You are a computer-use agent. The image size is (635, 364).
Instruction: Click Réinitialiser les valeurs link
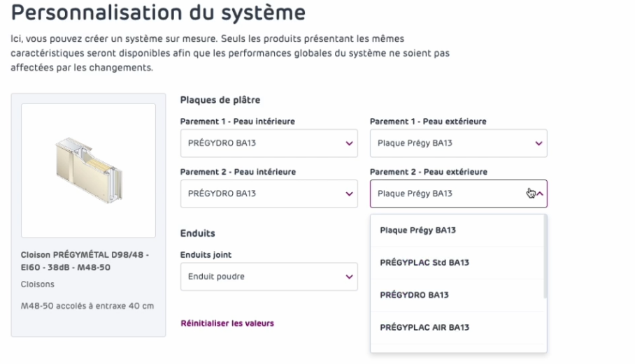[227, 323]
